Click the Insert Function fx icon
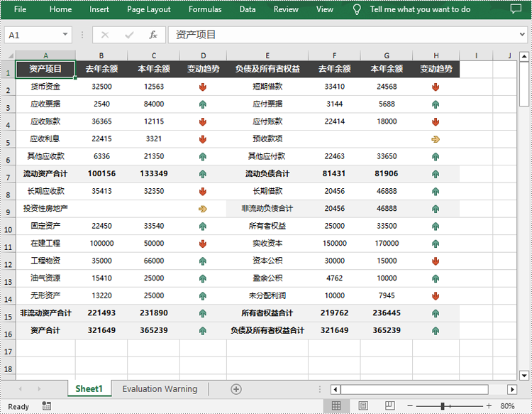Viewport: 532px width, 414px height. coord(153,35)
